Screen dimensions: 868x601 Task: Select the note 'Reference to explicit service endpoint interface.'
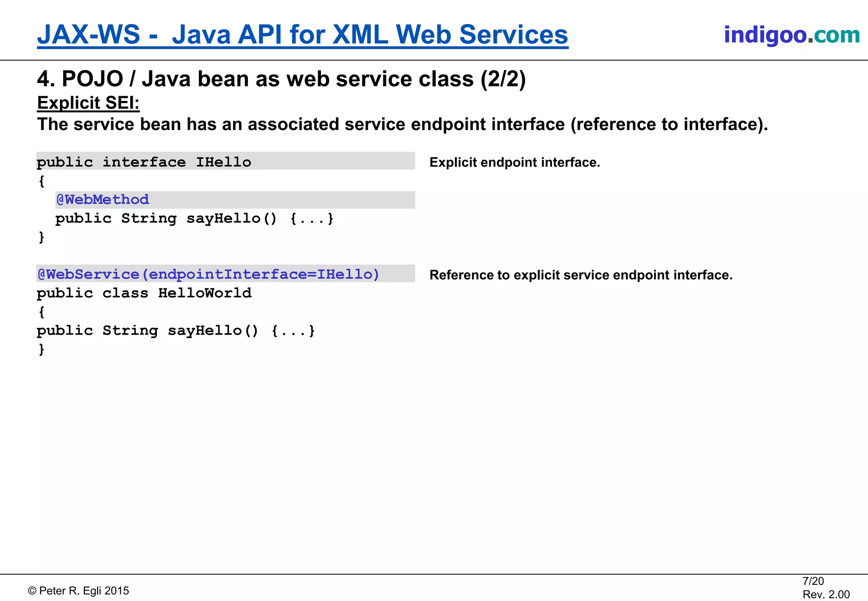[581, 275]
